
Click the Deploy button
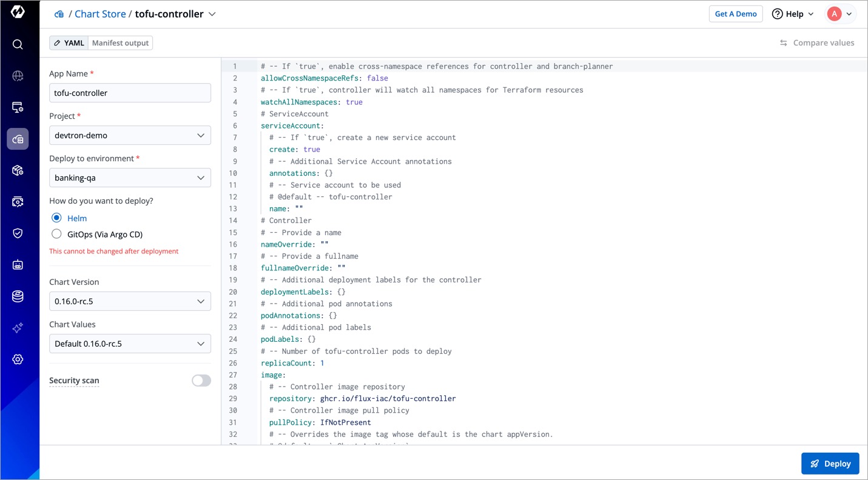tap(830, 464)
